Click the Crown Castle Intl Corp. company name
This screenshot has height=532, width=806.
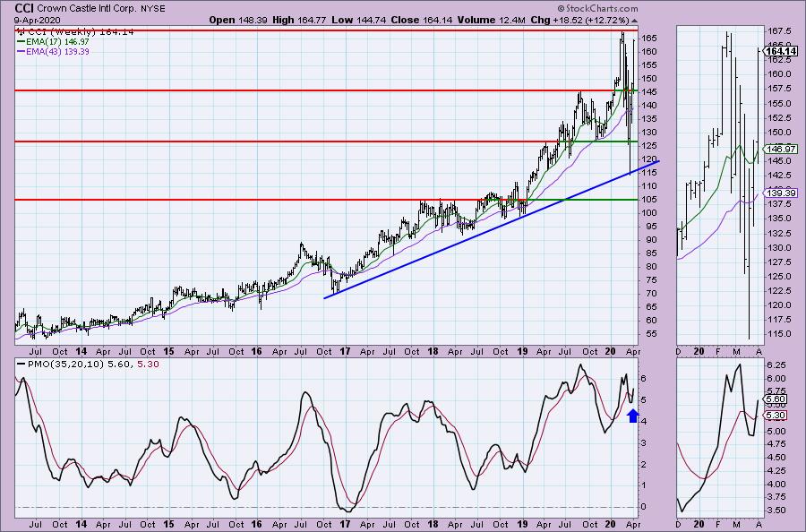(x=86, y=9)
